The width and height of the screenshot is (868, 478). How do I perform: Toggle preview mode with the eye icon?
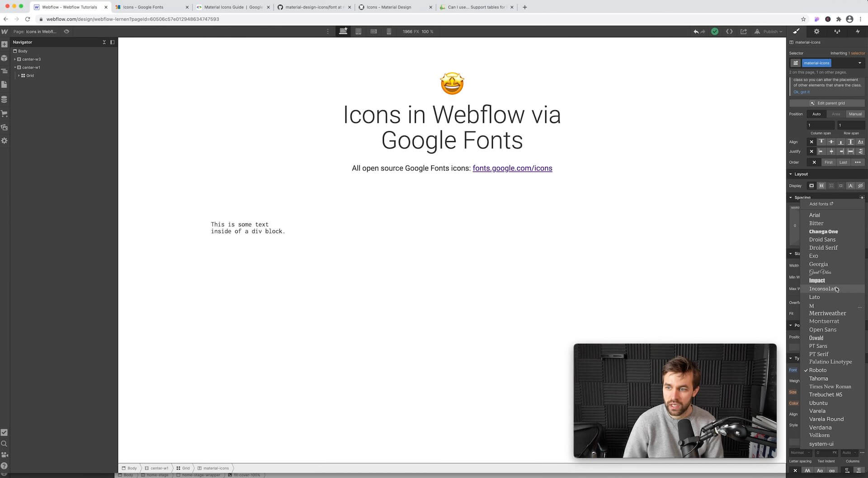point(66,32)
